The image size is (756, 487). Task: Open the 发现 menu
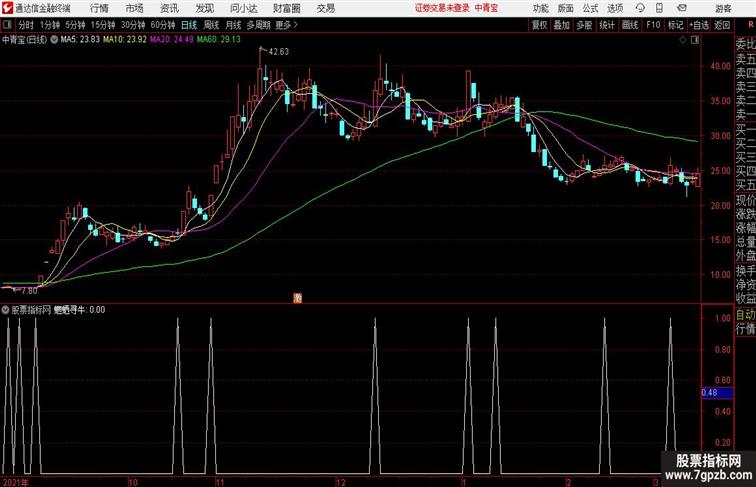(x=205, y=8)
